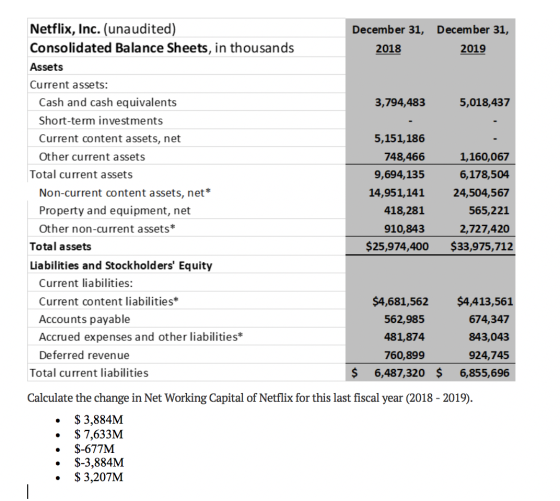Click the 'Deferred revenue' label

point(84,355)
